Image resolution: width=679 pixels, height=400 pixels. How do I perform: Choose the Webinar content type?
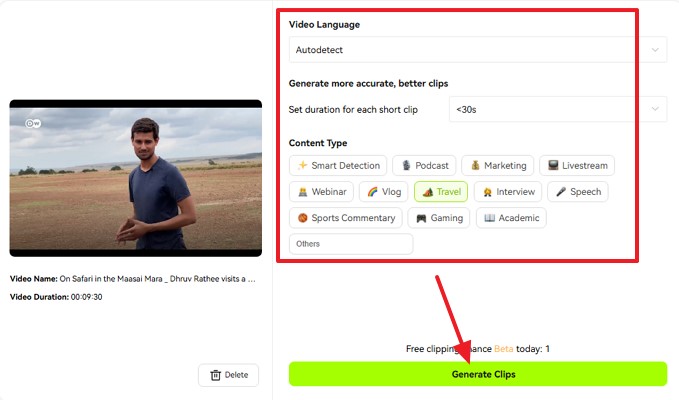click(321, 192)
